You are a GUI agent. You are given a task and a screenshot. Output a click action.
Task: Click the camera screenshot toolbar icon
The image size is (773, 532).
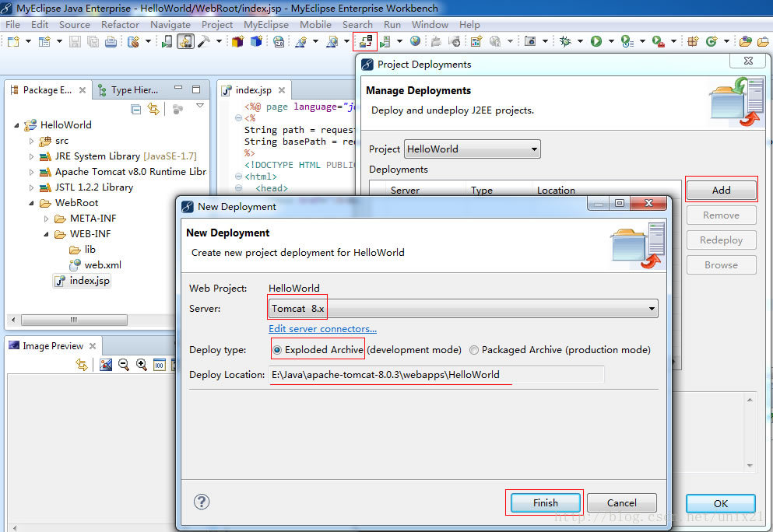(x=530, y=41)
